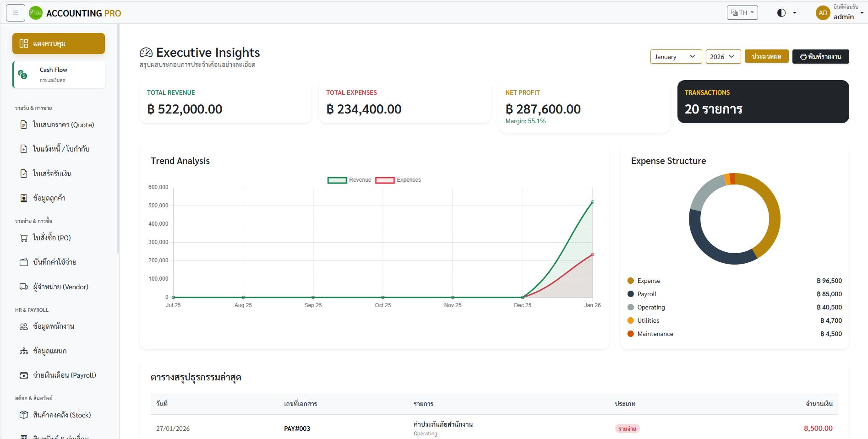The height and width of the screenshot is (439, 868).
Task: Toggle the Revenue series in chart legend
Action: pos(337,180)
